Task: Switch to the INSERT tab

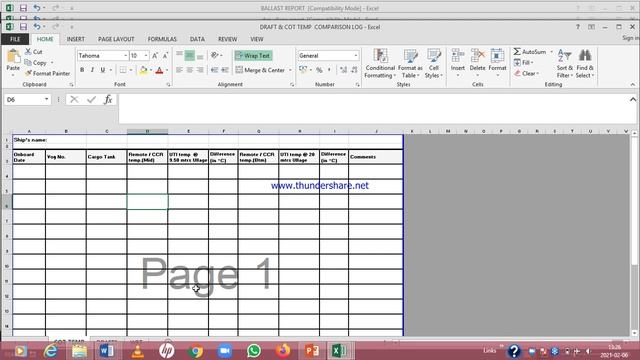Action: (76, 39)
